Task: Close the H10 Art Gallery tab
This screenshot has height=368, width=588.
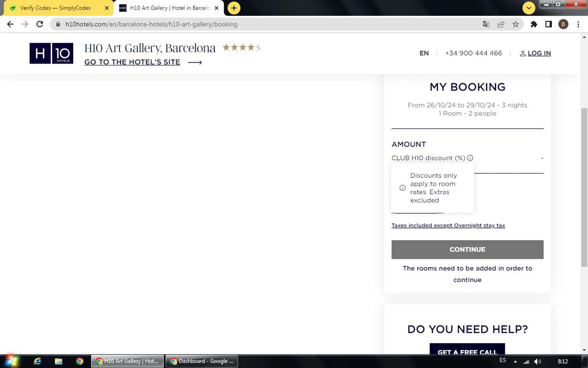Action: point(216,8)
